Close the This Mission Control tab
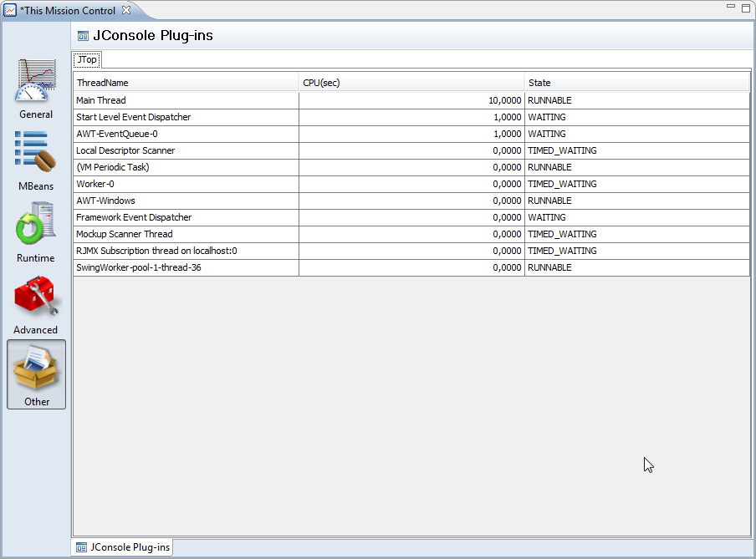The height and width of the screenshot is (559, 756). [x=126, y=10]
